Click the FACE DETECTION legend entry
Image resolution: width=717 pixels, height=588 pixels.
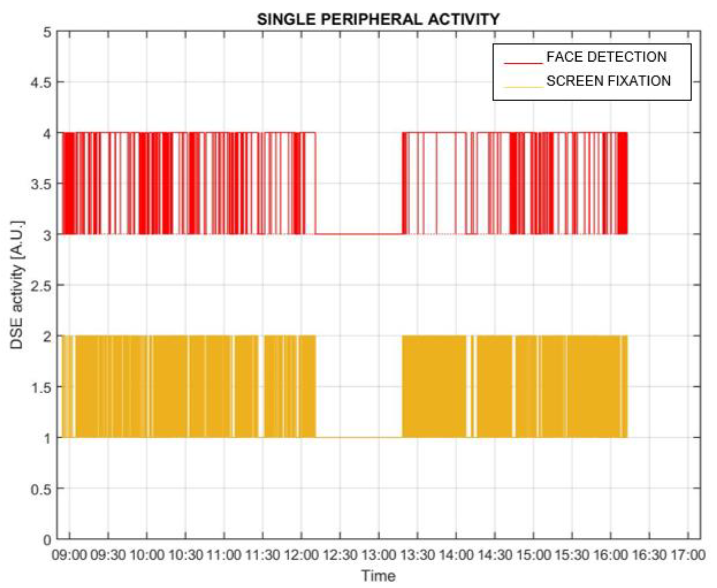coord(607,57)
